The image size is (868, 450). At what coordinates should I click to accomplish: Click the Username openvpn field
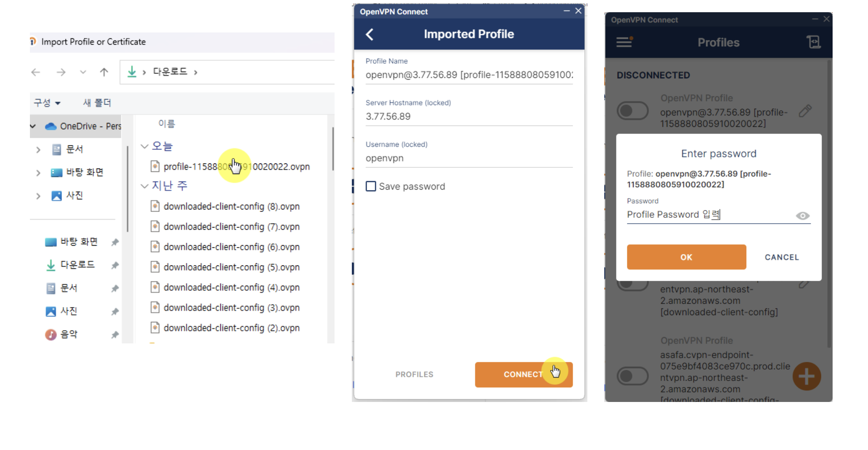[x=469, y=158]
